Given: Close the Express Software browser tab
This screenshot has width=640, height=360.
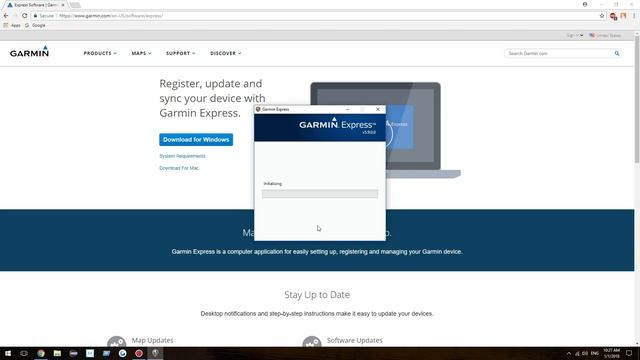Looking at the screenshot, I should click(63, 5).
